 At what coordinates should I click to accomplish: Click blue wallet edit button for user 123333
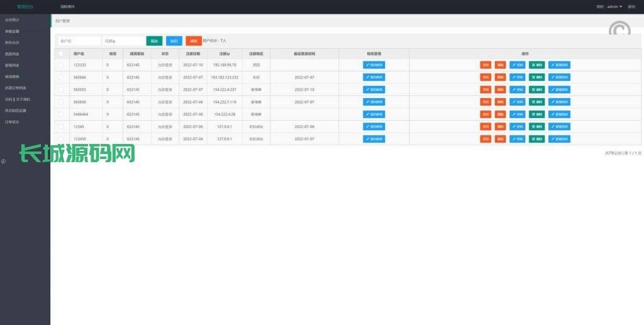(374, 65)
